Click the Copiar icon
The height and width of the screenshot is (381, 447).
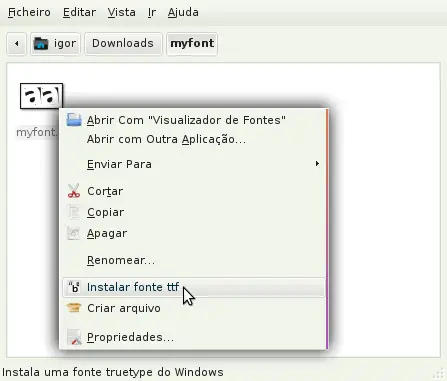(x=74, y=212)
